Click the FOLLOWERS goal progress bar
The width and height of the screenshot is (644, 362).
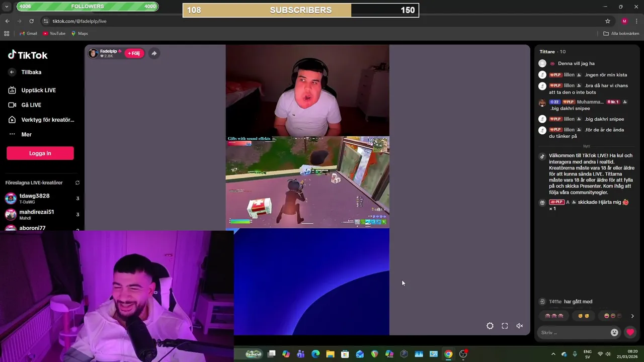tap(88, 7)
